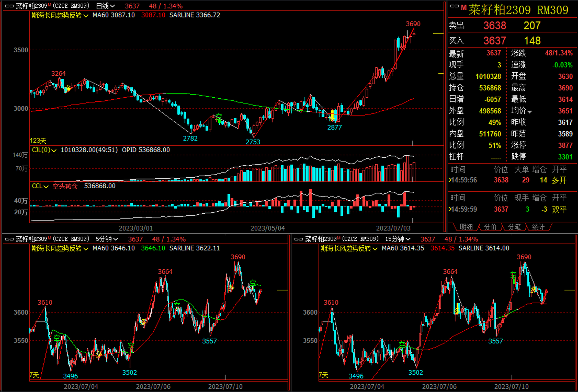Click the MA60 3646.10 label on 5-minute chart
This screenshot has width=578, height=392.
pyautogui.click(x=114, y=248)
